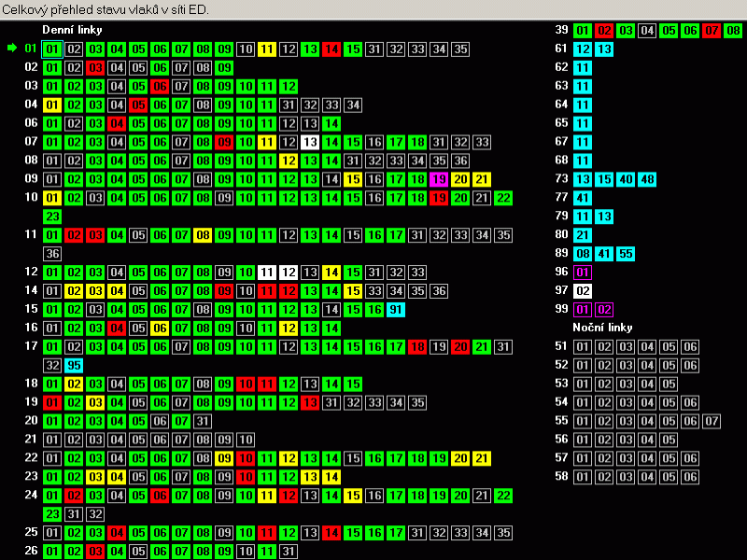Click red train 10 on line 22

[x=246, y=458]
